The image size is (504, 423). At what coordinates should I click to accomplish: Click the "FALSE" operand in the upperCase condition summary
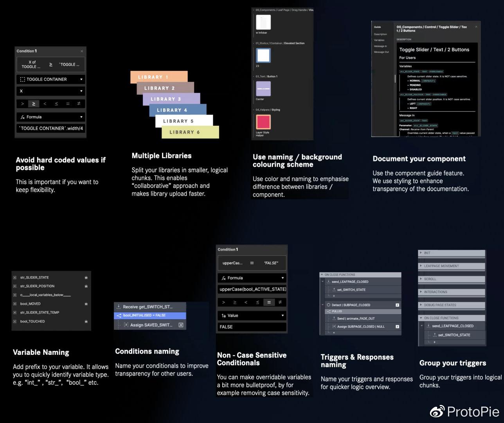[271, 263]
